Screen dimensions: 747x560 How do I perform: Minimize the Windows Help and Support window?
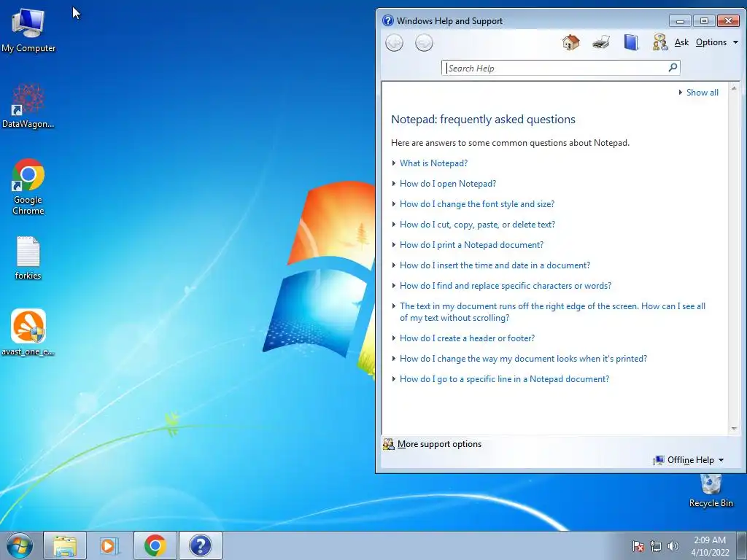(x=680, y=21)
